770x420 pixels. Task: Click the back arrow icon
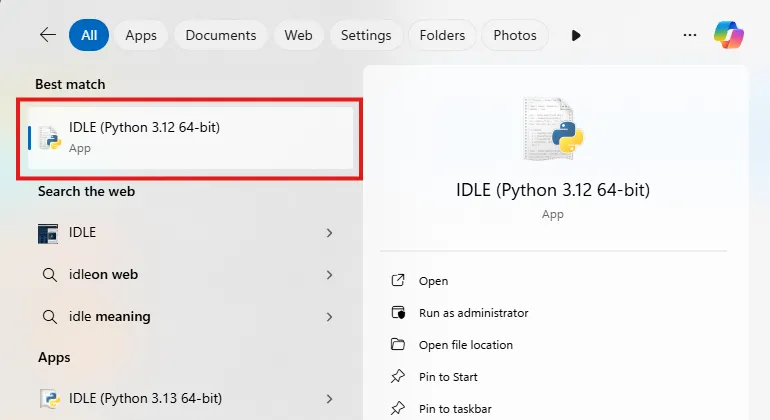[x=48, y=35]
